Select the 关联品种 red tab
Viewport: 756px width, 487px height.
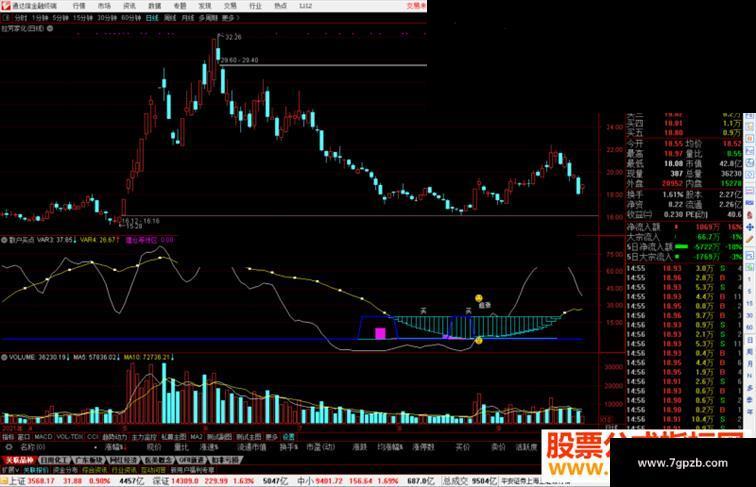19,460
